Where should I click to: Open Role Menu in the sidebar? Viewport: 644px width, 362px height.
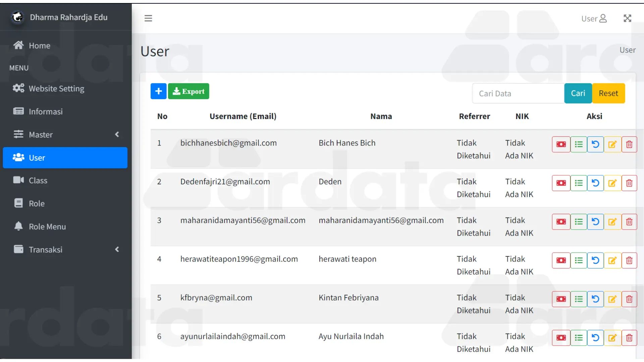point(65,227)
